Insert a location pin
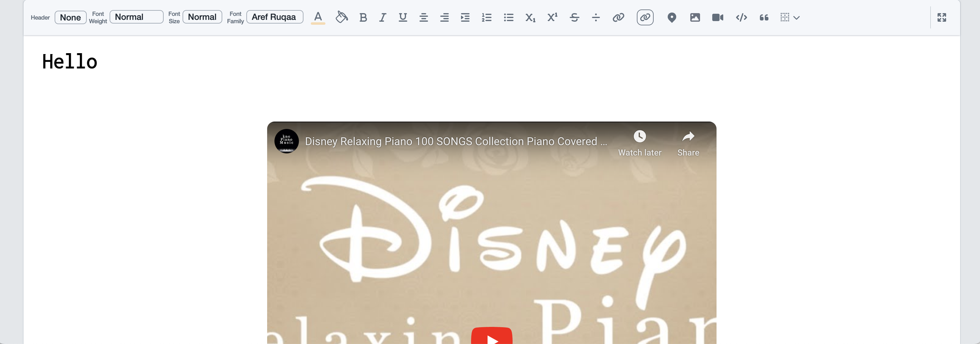This screenshot has height=344, width=980. tap(671, 17)
